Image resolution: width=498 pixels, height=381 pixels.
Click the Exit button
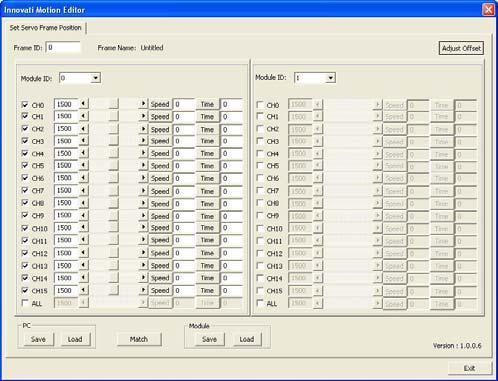[x=470, y=368]
